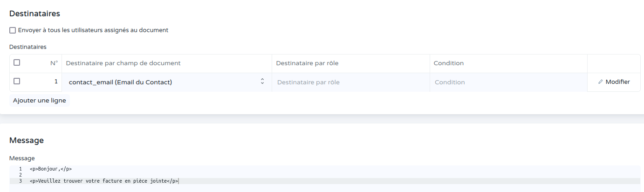
Task: Click the N° column header
Action: 54,63
